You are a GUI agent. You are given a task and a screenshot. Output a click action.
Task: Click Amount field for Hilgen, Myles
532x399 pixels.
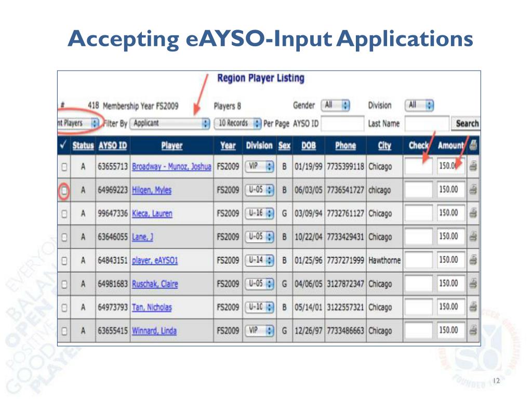tap(451, 190)
